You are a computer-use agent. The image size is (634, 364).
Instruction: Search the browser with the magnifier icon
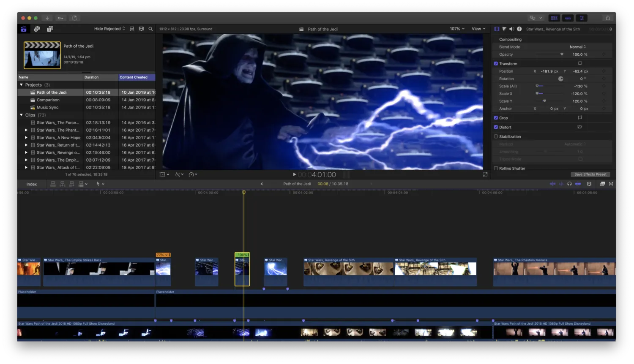(150, 29)
